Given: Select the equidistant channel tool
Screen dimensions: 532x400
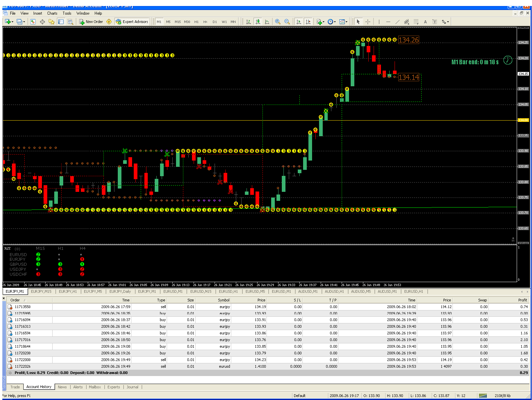Looking at the screenshot, I should (x=407, y=22).
